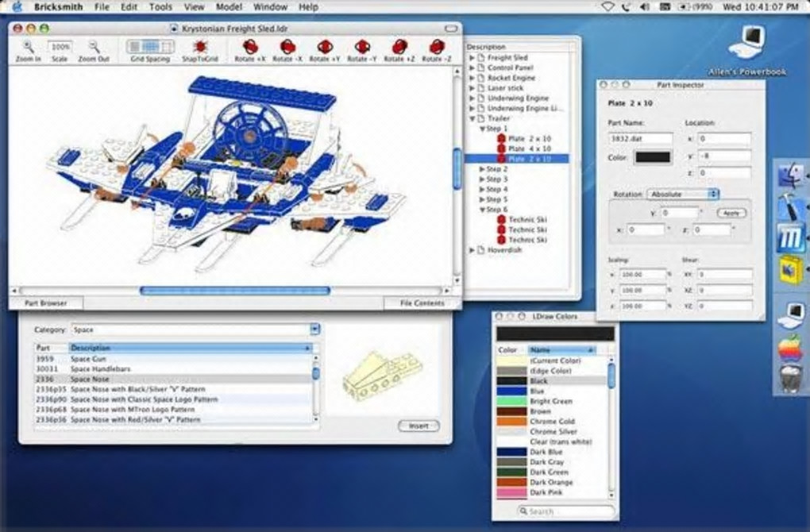Select the Bright Green color swatch
This screenshot has width=810, height=532.
[511, 401]
